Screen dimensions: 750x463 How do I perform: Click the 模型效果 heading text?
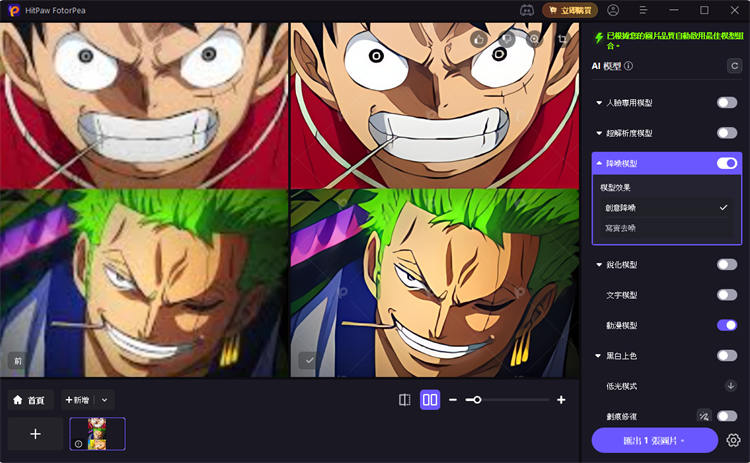(x=615, y=187)
